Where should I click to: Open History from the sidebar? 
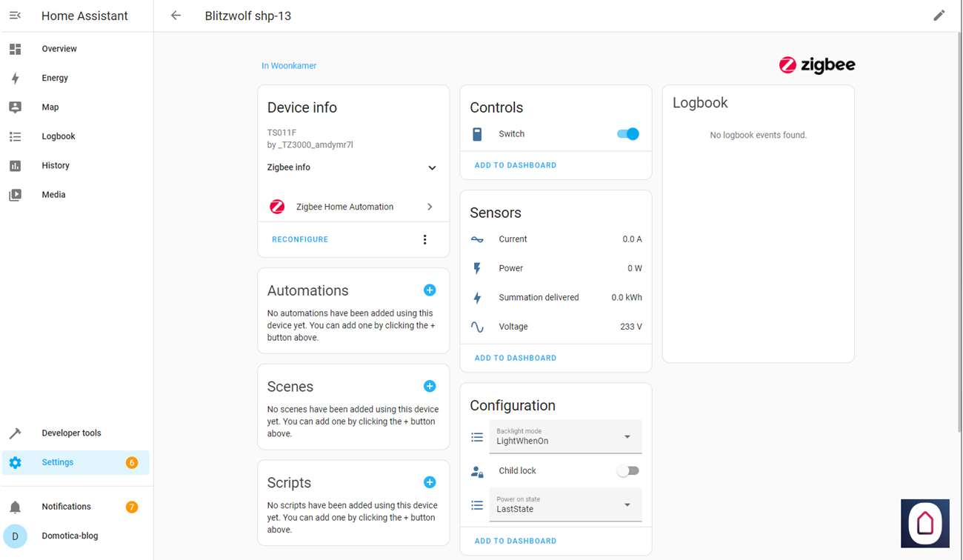click(x=56, y=165)
